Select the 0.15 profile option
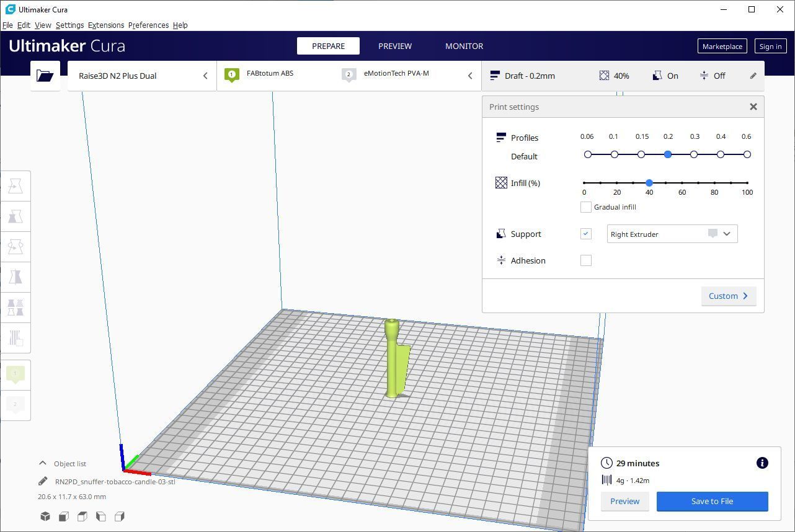795x532 pixels. pyautogui.click(x=641, y=154)
